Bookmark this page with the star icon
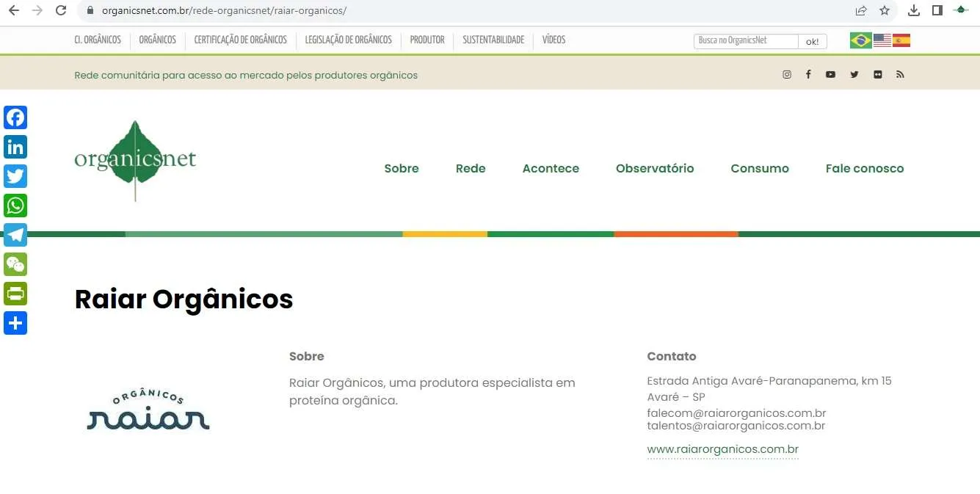This screenshot has height=494, width=980. click(885, 10)
